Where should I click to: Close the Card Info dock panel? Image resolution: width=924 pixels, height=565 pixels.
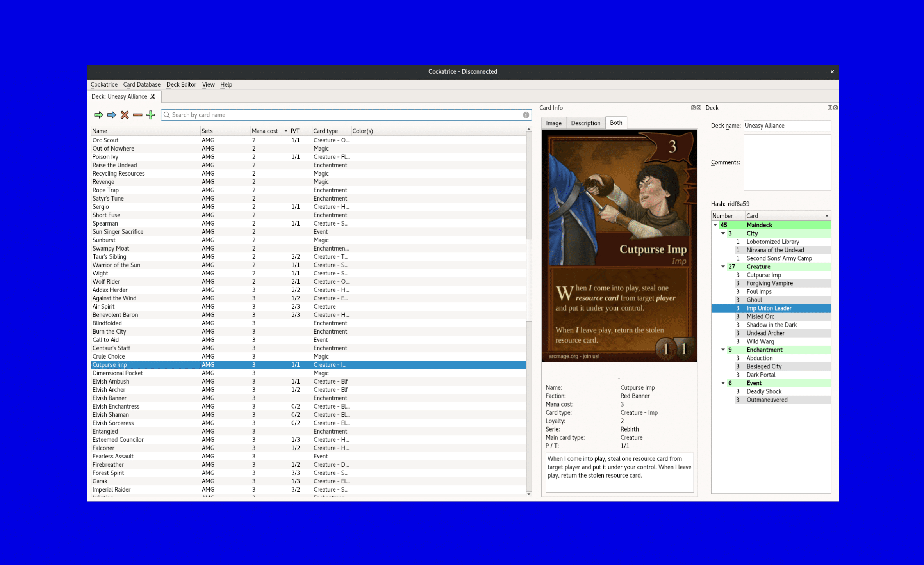point(699,108)
